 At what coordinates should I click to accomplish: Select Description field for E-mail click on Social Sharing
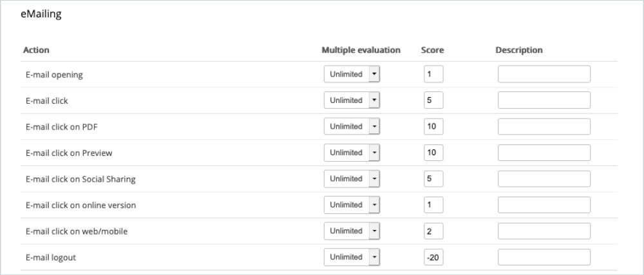(544, 178)
